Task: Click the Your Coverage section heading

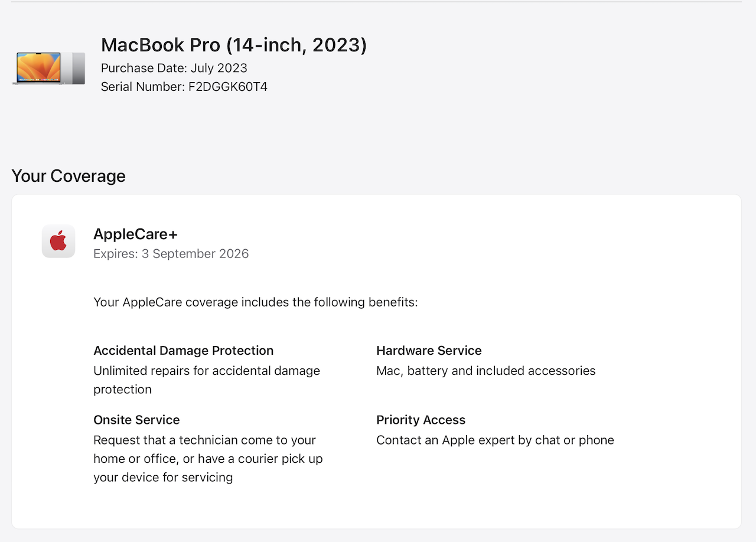Action: pos(69,176)
